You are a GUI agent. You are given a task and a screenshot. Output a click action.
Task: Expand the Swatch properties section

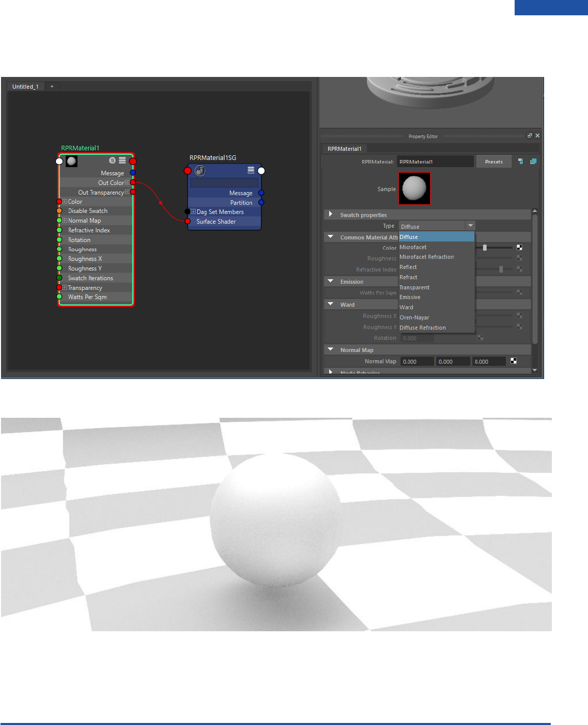[331, 214]
